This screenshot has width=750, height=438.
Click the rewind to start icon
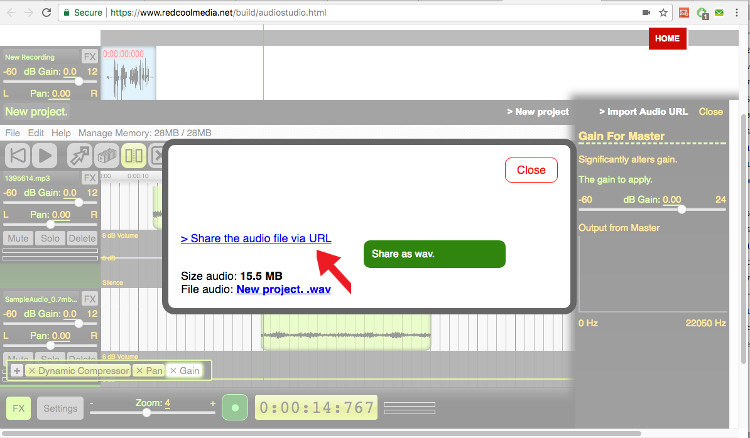pyautogui.click(x=17, y=155)
